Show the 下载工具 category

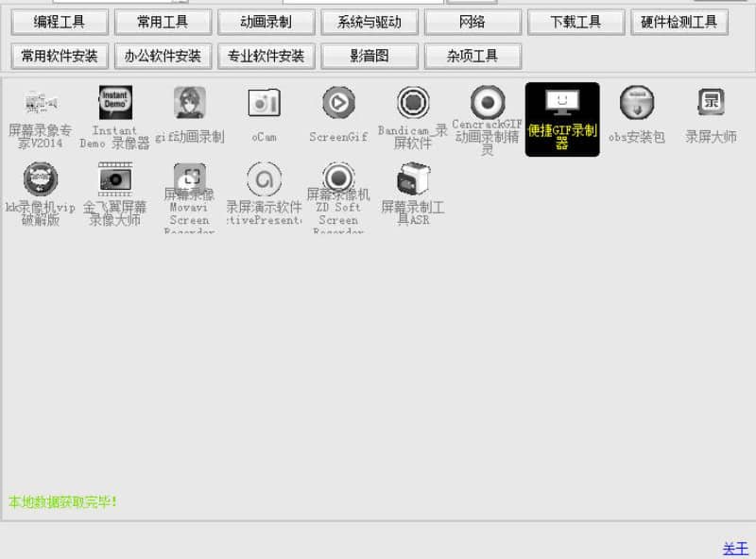click(576, 22)
